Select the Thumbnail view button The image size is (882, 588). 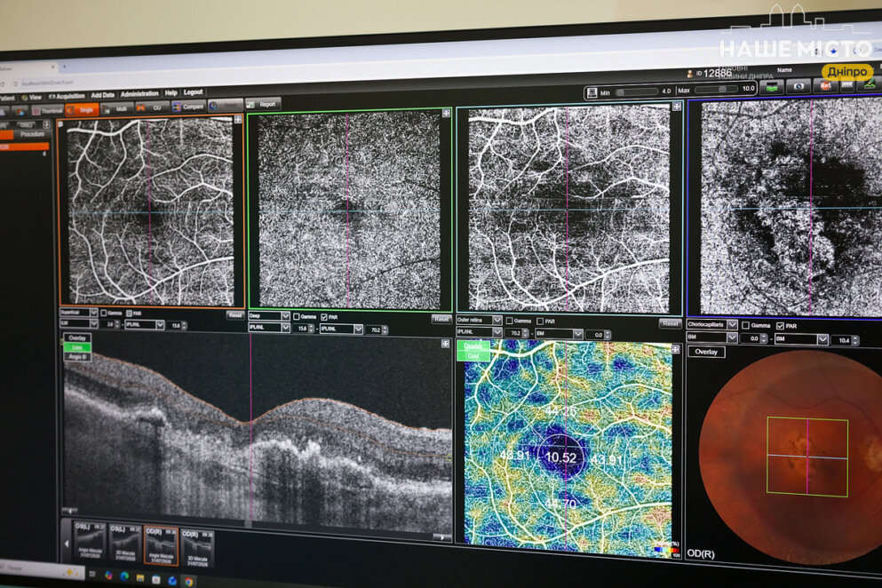(x=47, y=110)
